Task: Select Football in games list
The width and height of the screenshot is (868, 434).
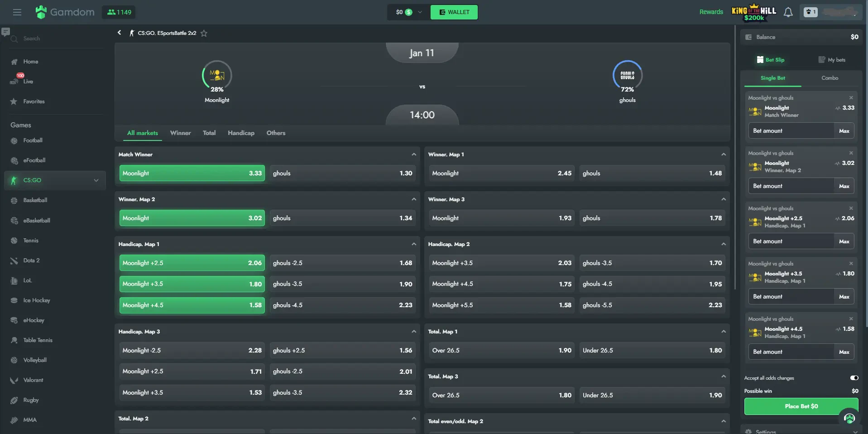Action: pos(33,140)
